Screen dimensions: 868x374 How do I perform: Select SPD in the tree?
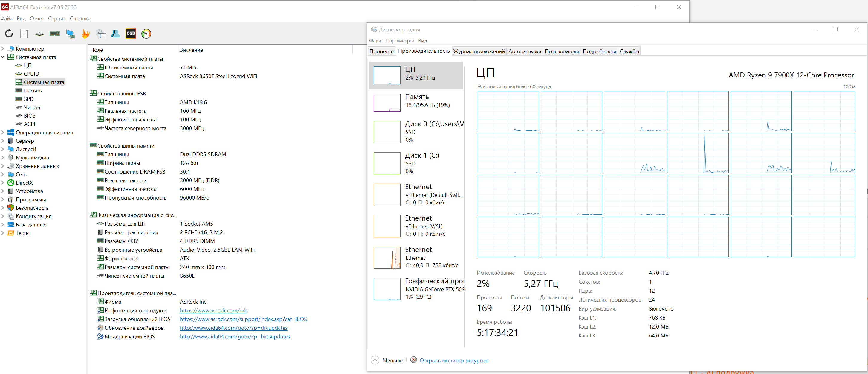pos(29,99)
